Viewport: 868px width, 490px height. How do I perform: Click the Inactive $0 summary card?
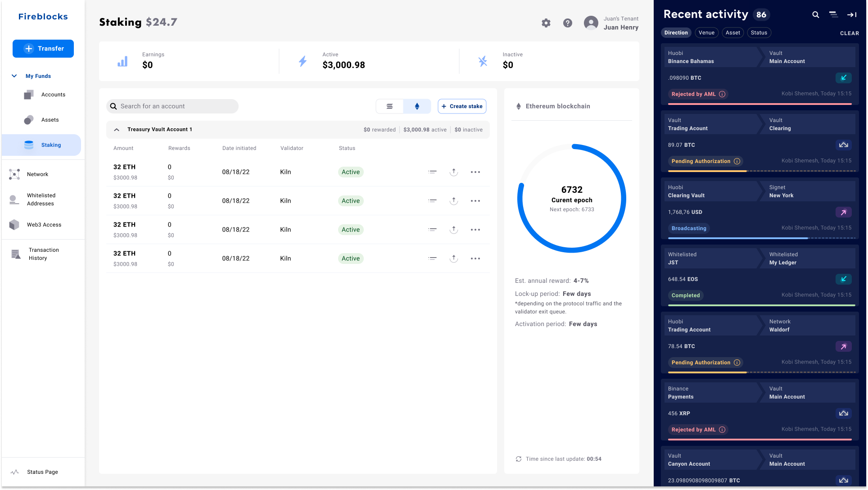[x=549, y=61]
